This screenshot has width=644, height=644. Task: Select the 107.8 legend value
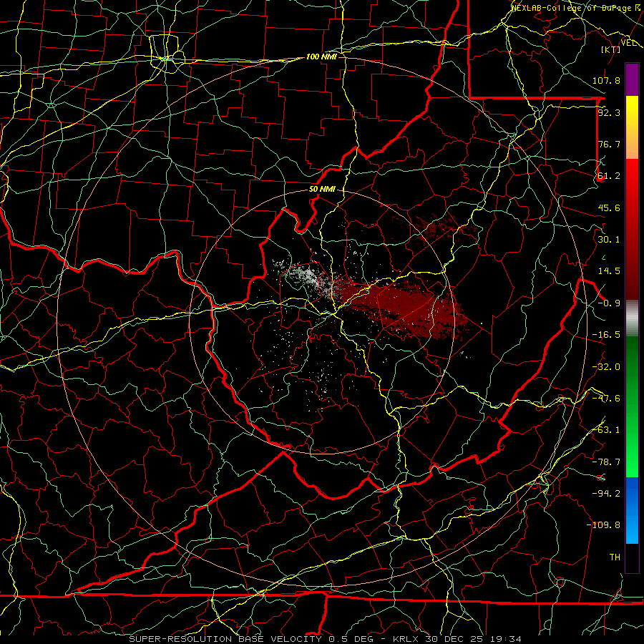606,80
